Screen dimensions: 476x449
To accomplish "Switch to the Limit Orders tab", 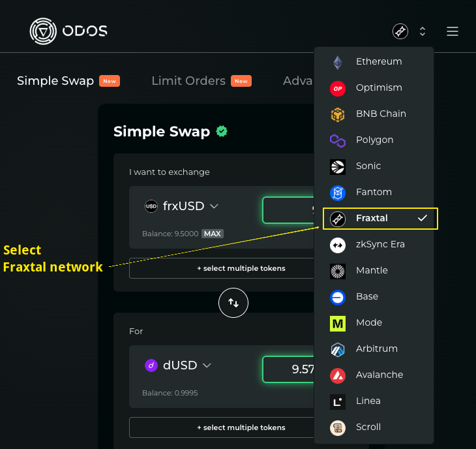I will coord(188,81).
